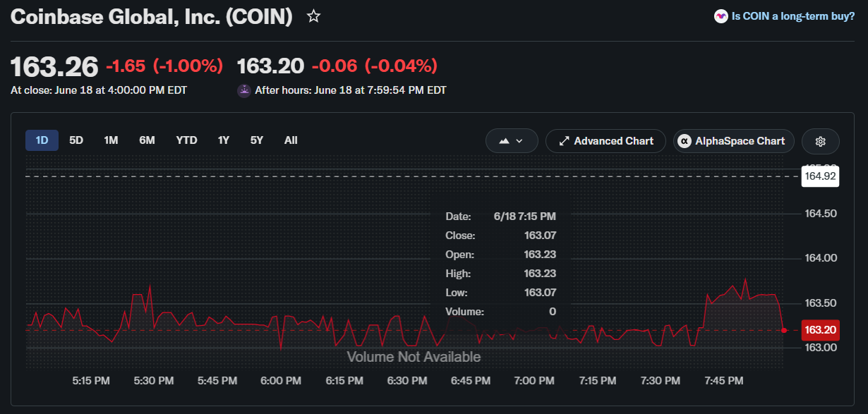Click the 7:30 PM axis label
868x414 pixels.
coord(661,381)
